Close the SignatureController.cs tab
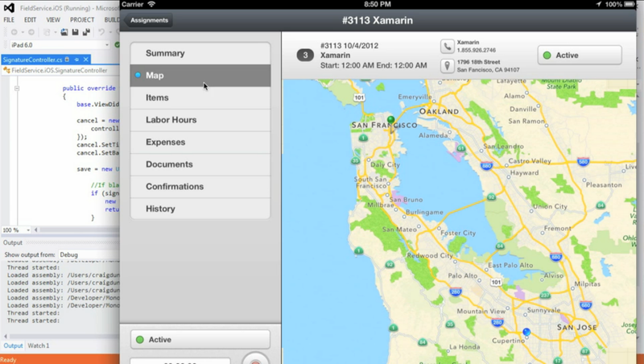Viewport: 644px width, 364px height. coord(86,60)
